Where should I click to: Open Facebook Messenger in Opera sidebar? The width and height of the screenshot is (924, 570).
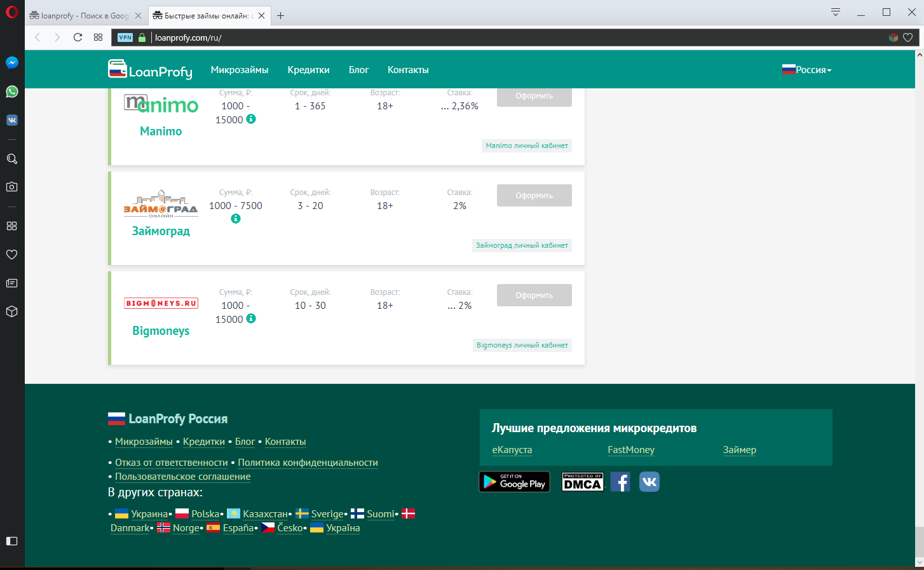[x=12, y=63]
